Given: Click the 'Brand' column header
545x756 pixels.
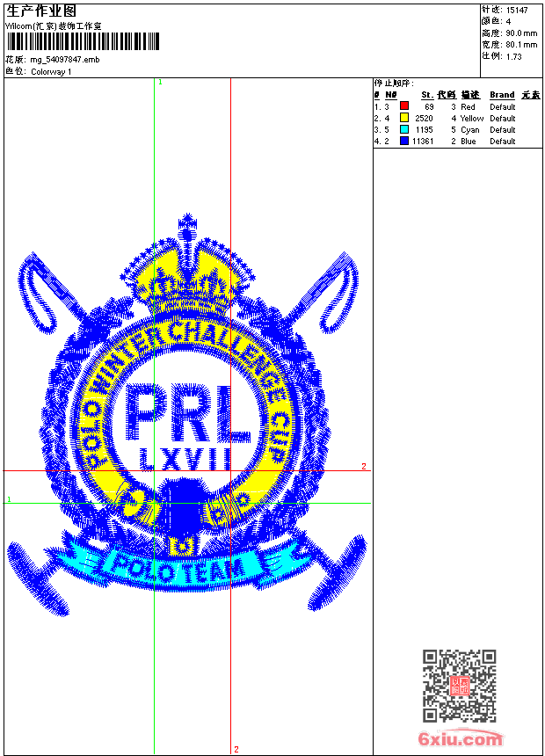Looking at the screenshot, I should tap(502, 95).
